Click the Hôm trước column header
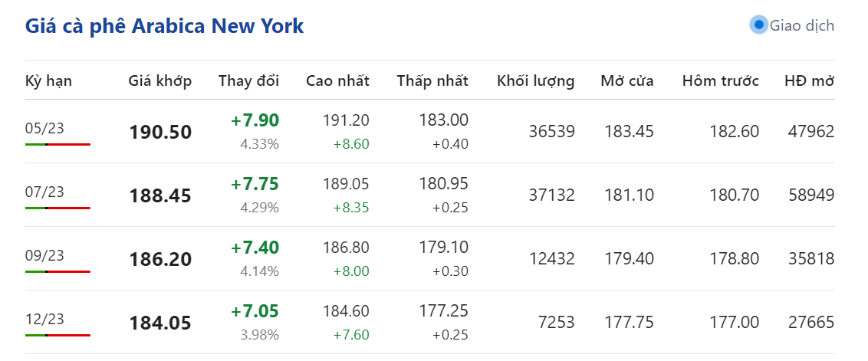 [720, 81]
